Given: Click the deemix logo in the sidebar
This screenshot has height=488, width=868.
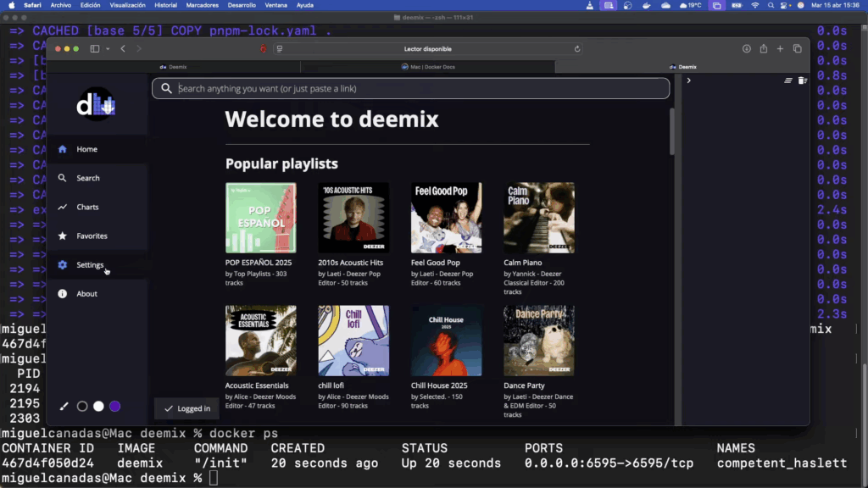Looking at the screenshot, I should [x=97, y=104].
